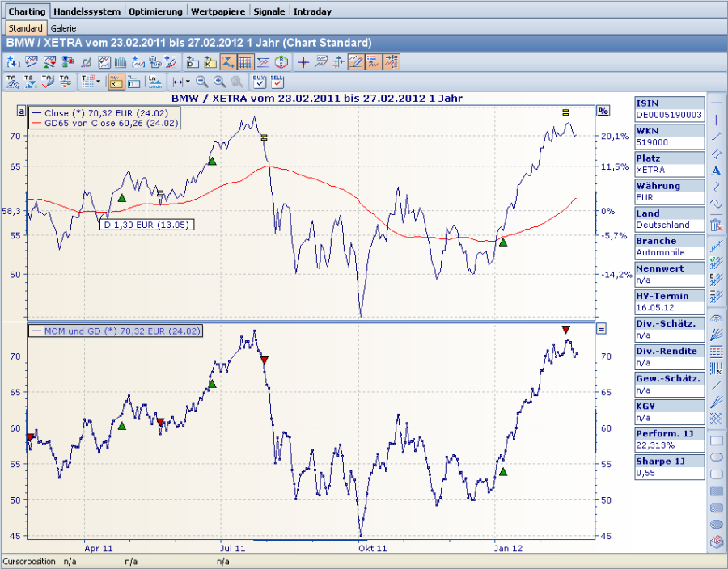
Task: Switch to the Handelssystem tab
Action: [87, 11]
